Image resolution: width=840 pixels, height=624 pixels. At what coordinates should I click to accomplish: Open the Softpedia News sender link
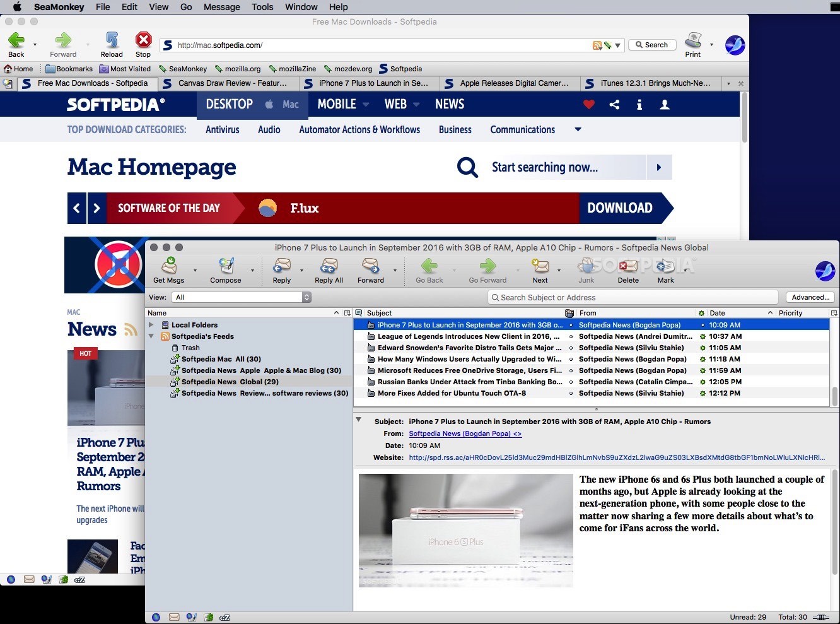click(x=465, y=433)
